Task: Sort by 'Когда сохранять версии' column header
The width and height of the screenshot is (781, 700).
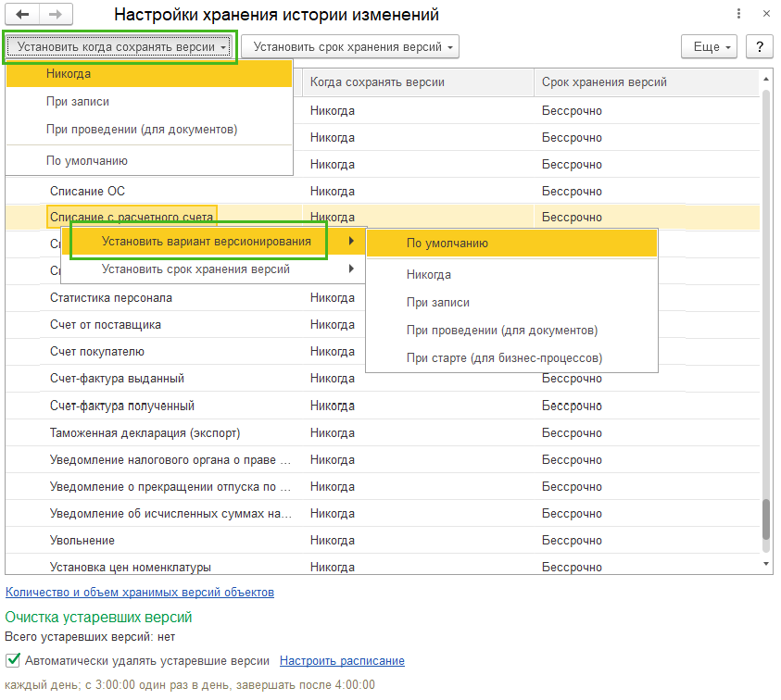Action: point(419,82)
